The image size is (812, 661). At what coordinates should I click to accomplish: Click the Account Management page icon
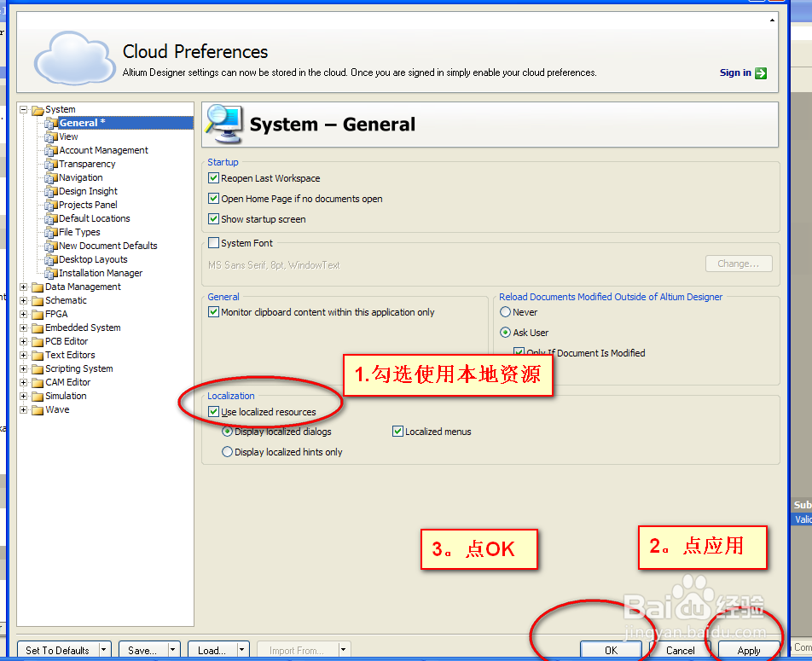[x=51, y=151]
